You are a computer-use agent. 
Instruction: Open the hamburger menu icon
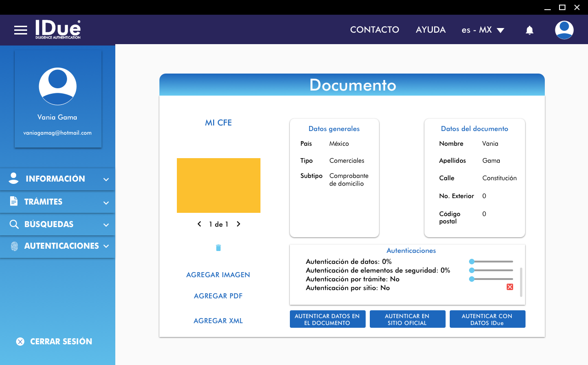21,30
